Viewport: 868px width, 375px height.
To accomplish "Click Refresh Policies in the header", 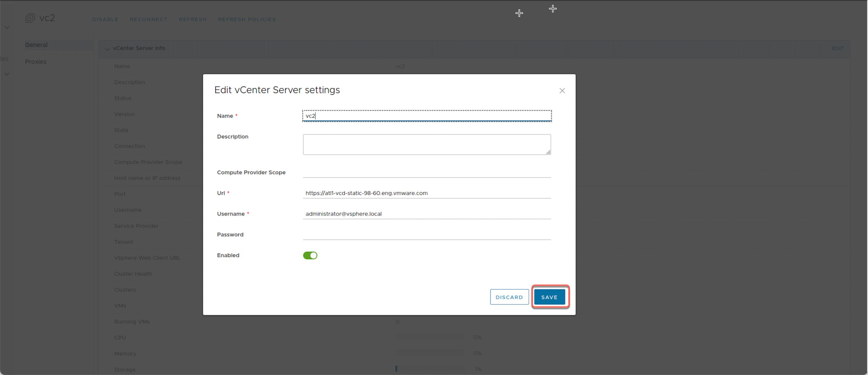I will 246,19.
